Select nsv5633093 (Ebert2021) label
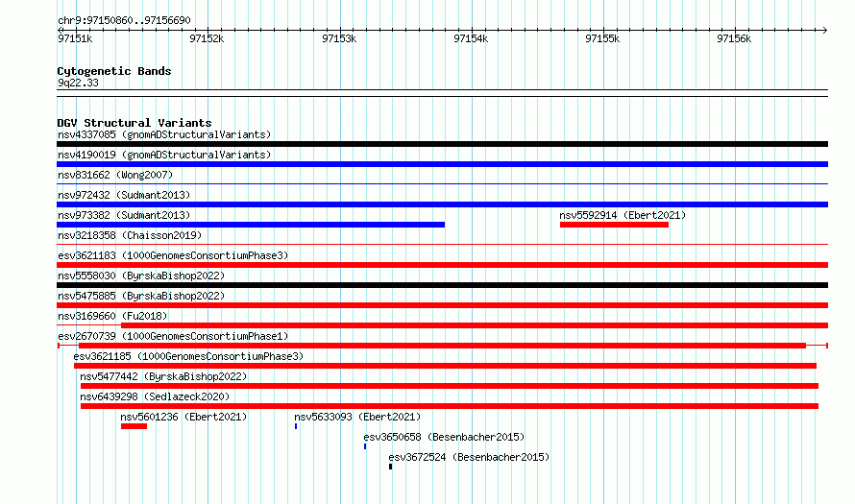Image resolution: width=855 pixels, height=504 pixels. 357,417
